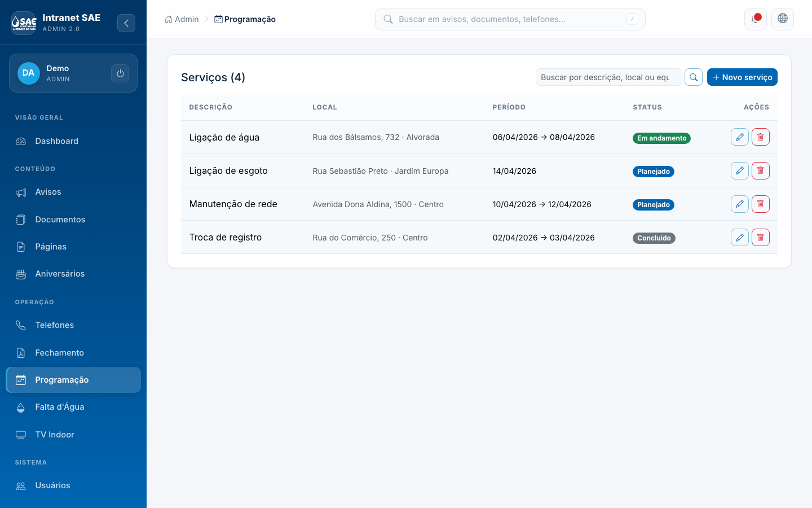The image size is (812, 508).
Task: Run the services search magnifier button
Action: (694, 77)
